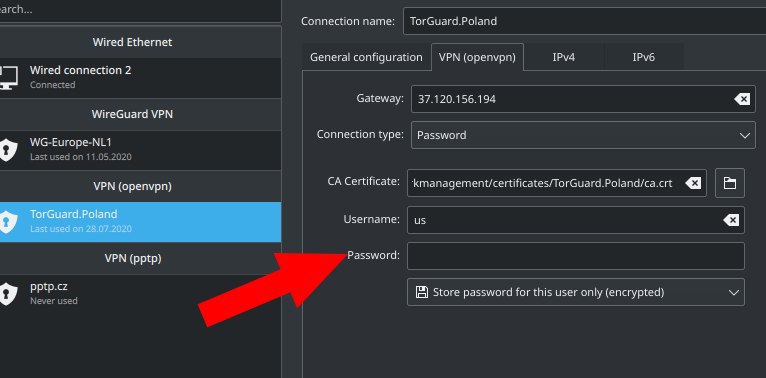Select WG-Europe-NL1 connection

pos(141,150)
